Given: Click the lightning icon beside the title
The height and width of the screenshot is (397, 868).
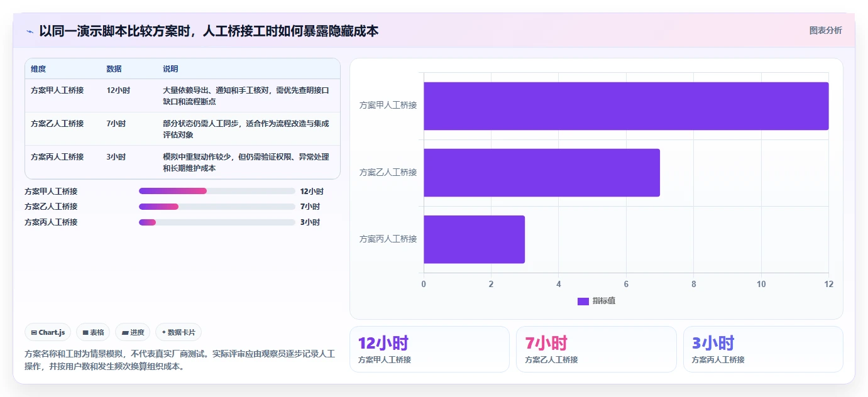Looking at the screenshot, I should coord(30,31).
